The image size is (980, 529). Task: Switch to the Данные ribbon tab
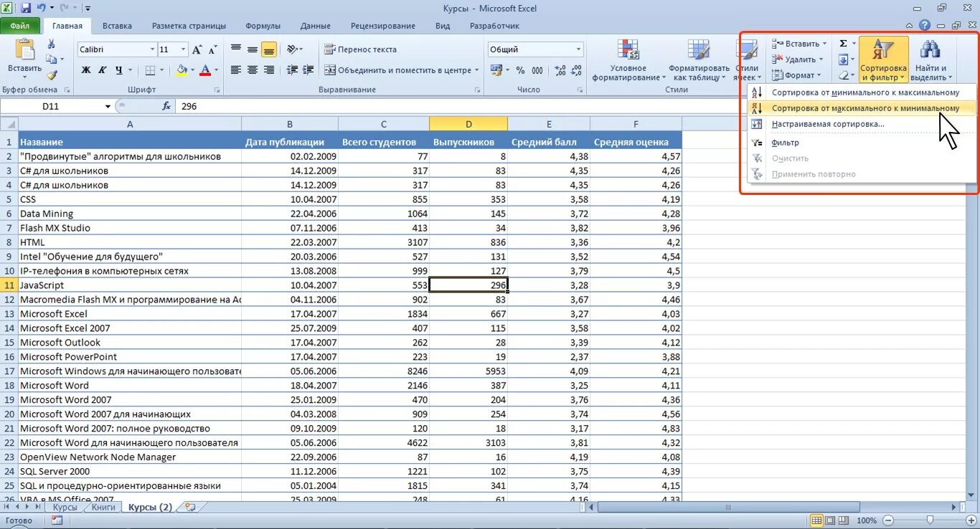pos(316,26)
